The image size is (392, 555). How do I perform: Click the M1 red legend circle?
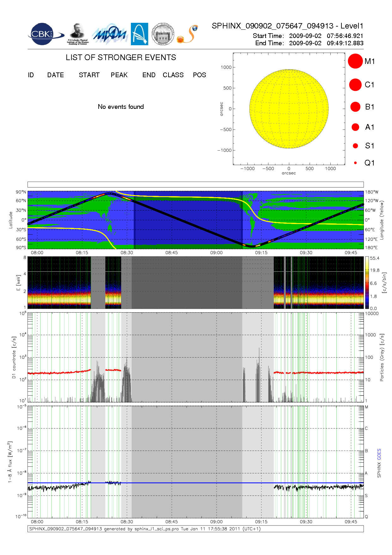click(x=355, y=61)
